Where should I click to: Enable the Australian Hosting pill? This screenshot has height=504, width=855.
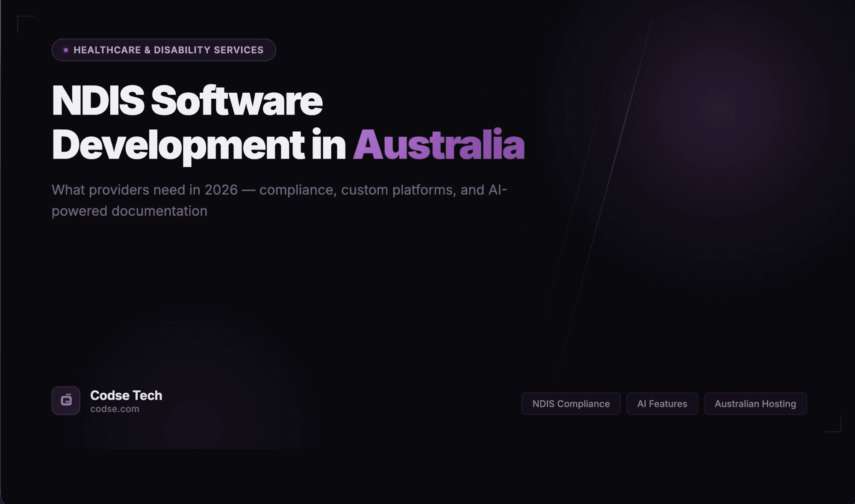point(755,404)
